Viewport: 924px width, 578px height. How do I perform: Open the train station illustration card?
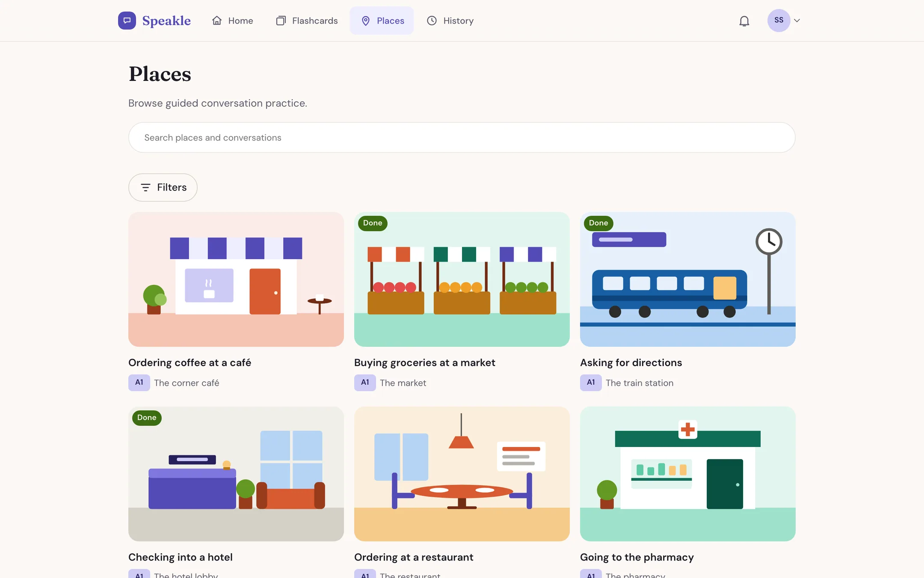tap(688, 279)
